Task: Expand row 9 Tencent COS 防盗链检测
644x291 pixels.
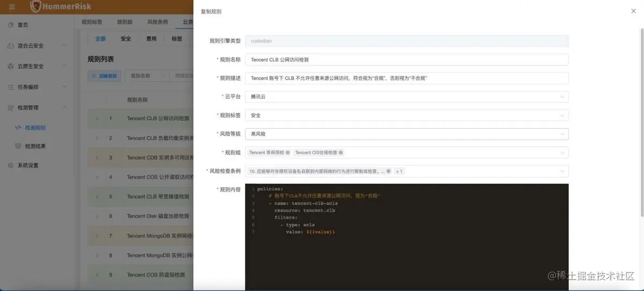Action: (x=97, y=274)
